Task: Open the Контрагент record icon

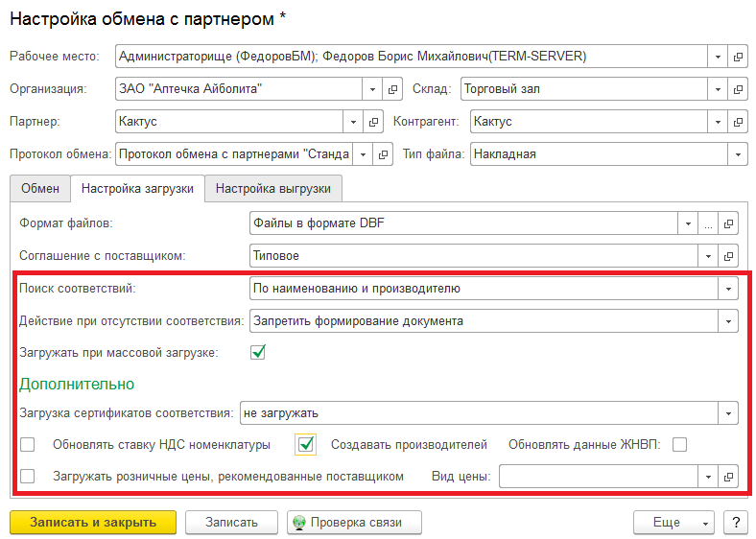Action: tap(738, 122)
